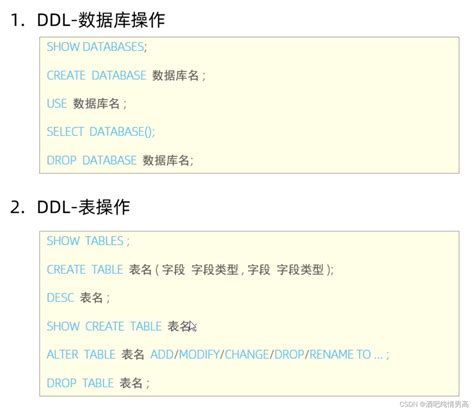Select the SELECT DATABASE(); line
The image size is (474, 411).
pos(101,132)
